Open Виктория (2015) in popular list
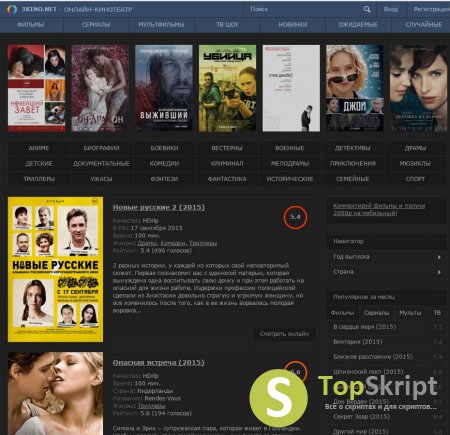 [x=358, y=342]
